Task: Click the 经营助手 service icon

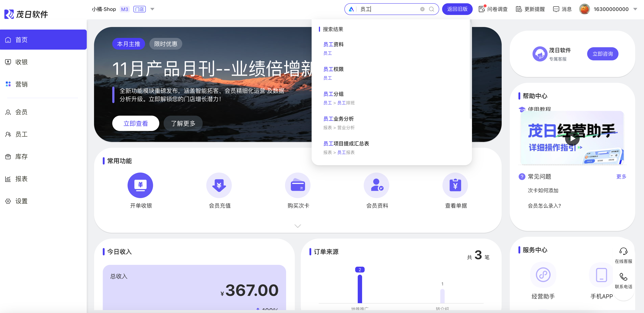Action: pos(543,275)
